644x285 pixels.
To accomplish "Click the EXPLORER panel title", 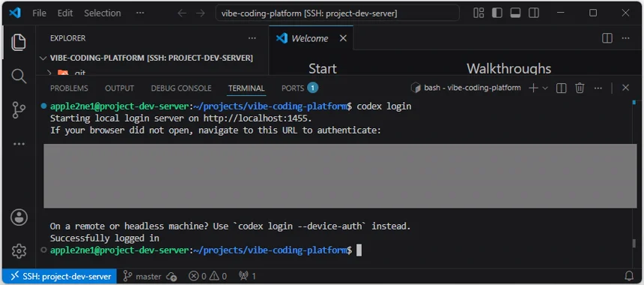I will point(67,38).
